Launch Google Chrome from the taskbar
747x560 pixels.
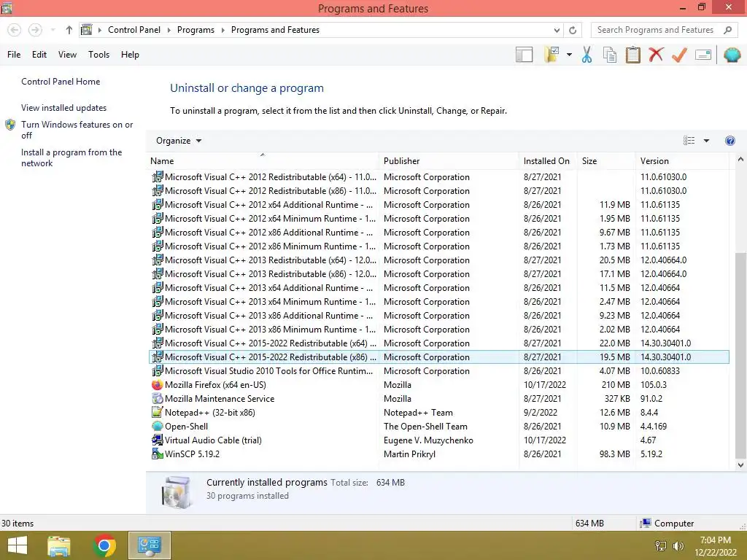105,545
